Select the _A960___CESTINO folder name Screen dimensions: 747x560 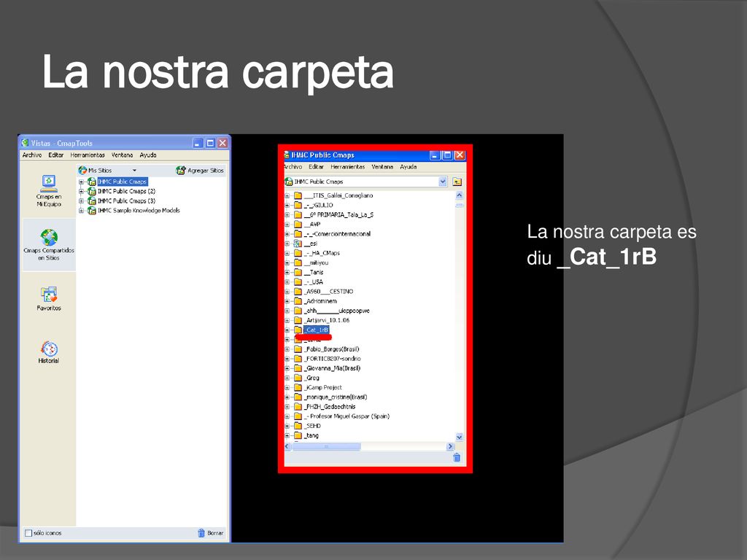click(329, 291)
